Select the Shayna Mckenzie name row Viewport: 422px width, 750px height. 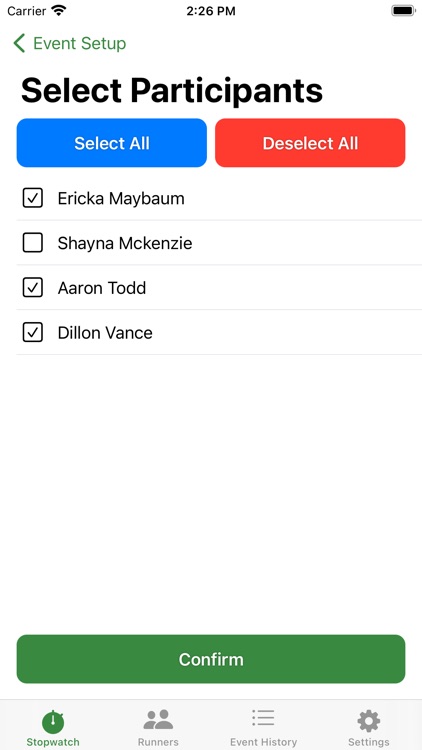219,243
